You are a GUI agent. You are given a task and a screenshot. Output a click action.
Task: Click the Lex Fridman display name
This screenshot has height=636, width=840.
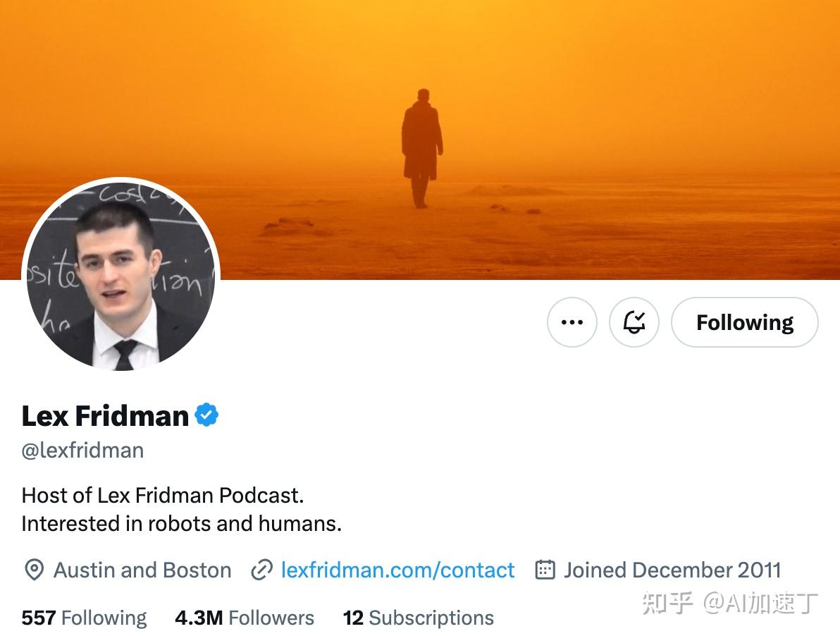pos(105,416)
